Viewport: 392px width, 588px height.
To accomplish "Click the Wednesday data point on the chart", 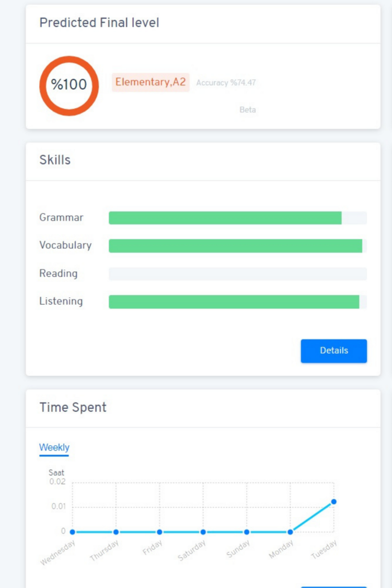I will [71, 532].
